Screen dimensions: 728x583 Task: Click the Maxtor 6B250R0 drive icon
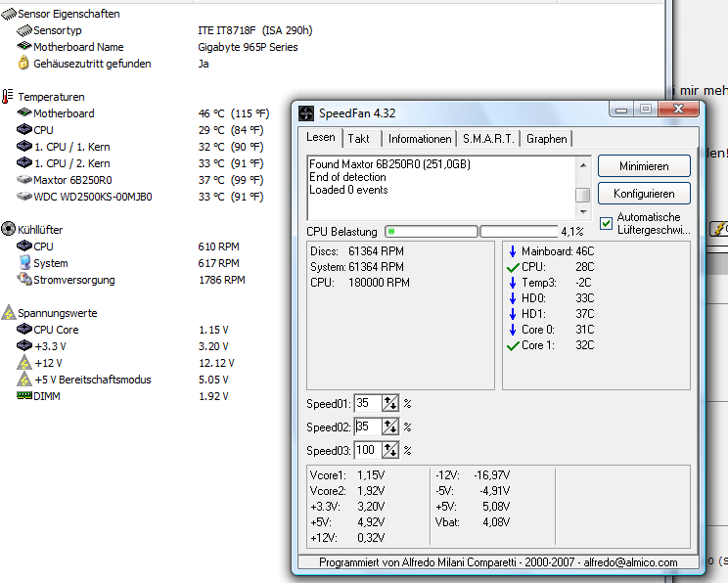(x=24, y=180)
